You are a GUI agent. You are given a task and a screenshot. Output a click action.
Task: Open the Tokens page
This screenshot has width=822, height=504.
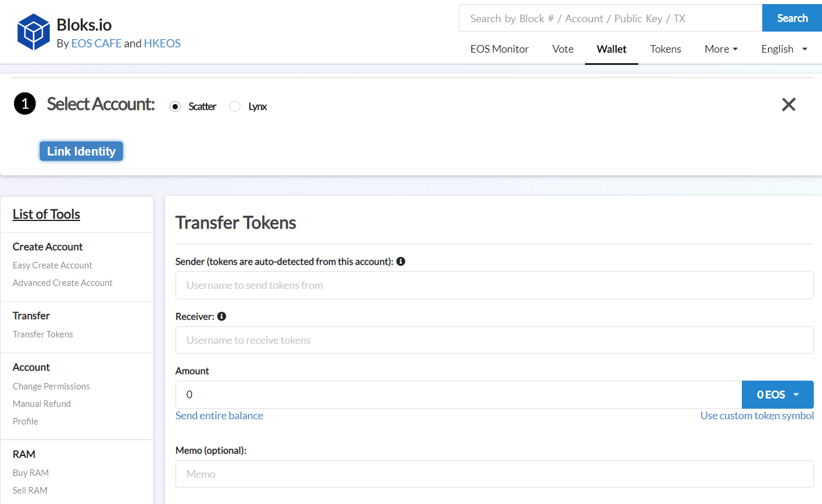666,49
